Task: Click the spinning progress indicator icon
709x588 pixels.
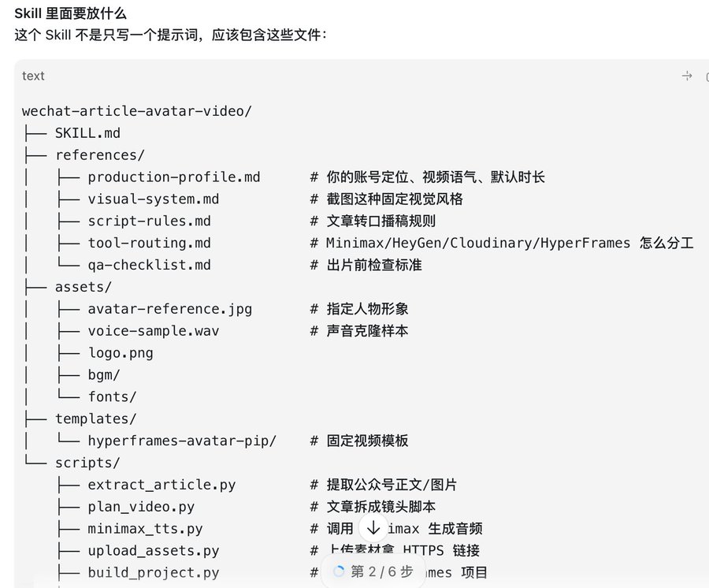Action: [x=338, y=571]
